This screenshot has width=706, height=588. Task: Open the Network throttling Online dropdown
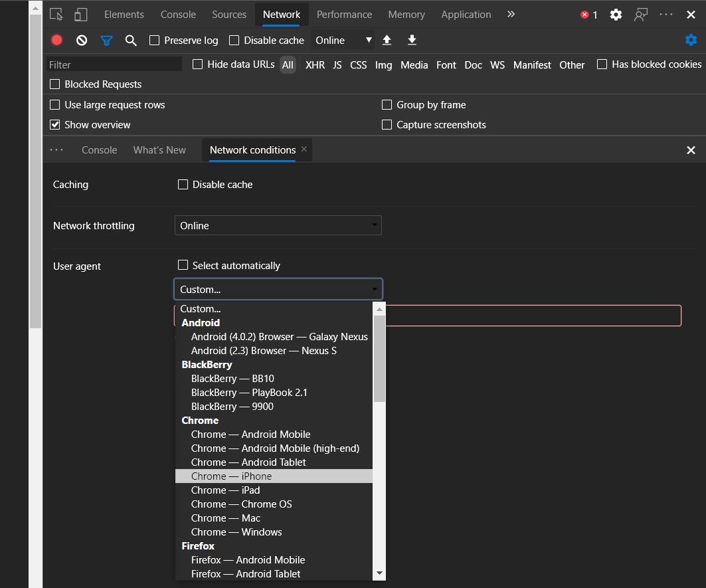pos(278,225)
